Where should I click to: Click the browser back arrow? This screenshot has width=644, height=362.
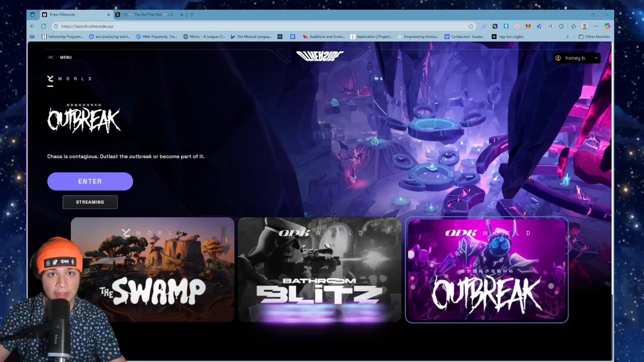33,26
